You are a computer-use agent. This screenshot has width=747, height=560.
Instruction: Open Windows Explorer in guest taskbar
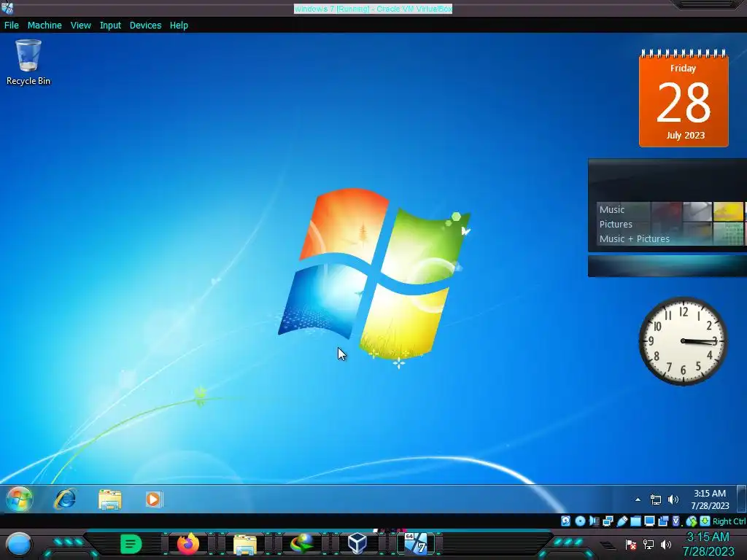pos(109,499)
